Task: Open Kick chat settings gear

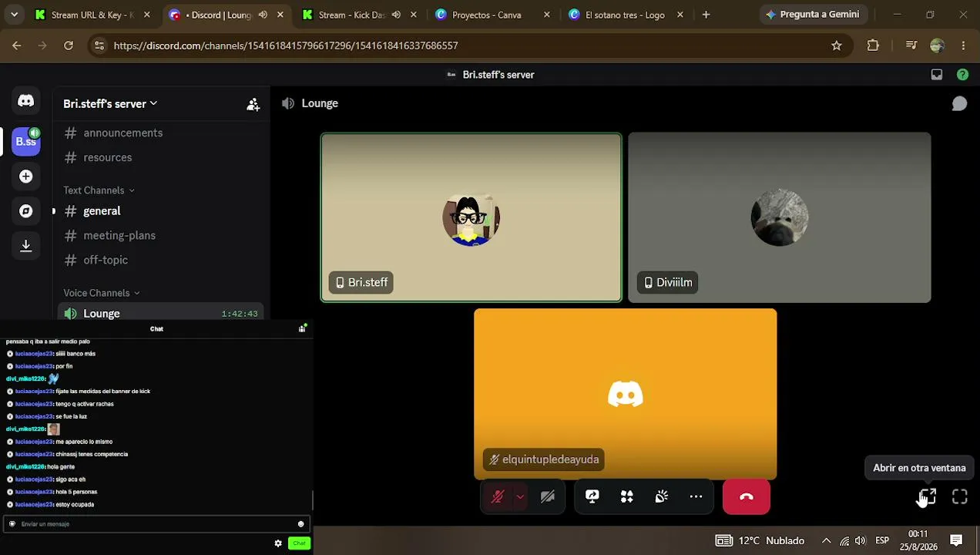Action: tap(278, 543)
